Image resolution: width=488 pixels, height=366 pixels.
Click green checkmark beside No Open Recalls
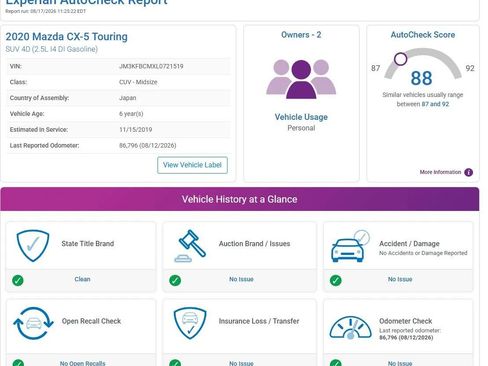[x=18, y=363]
